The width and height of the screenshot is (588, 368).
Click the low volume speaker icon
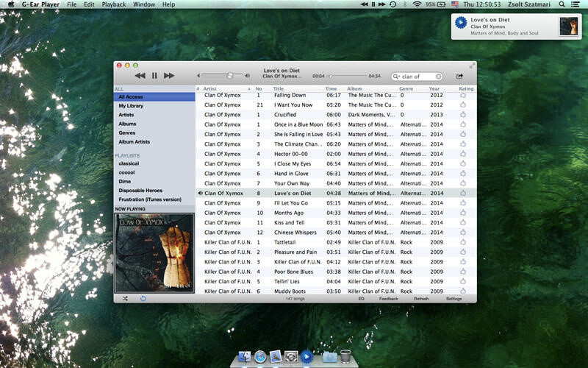point(198,76)
